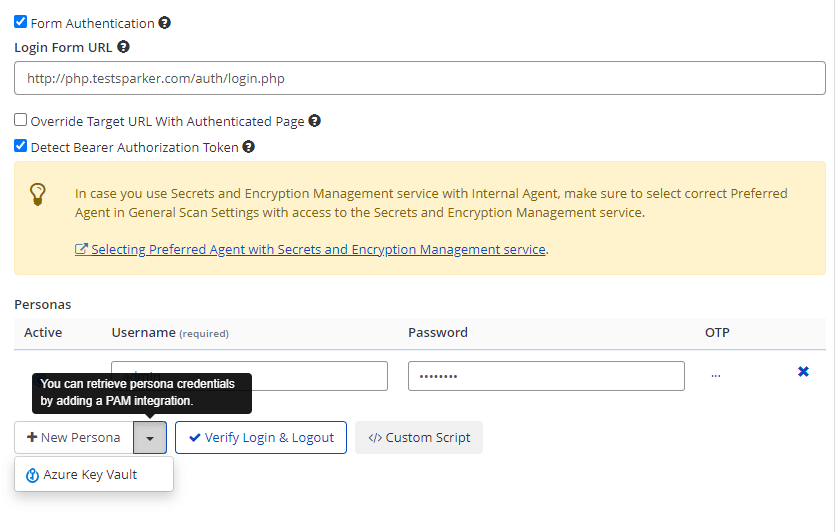The width and height of the screenshot is (836, 532).
Task: Click the New Persona button
Action: (74, 438)
